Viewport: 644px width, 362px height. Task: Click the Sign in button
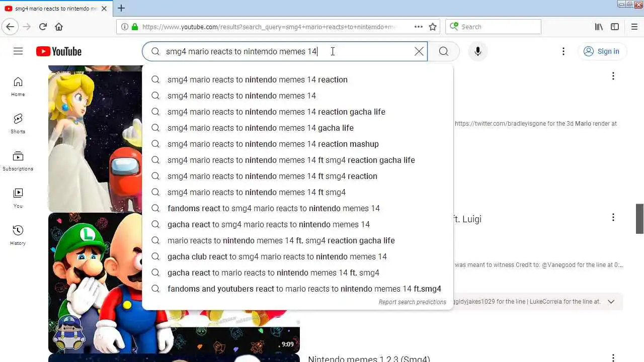tap(602, 51)
